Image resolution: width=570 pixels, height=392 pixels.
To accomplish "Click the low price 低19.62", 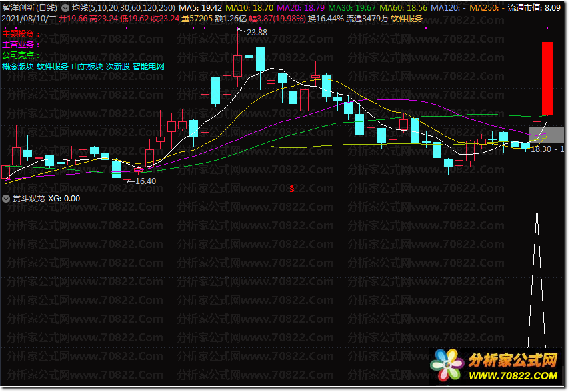I will tap(135, 19).
